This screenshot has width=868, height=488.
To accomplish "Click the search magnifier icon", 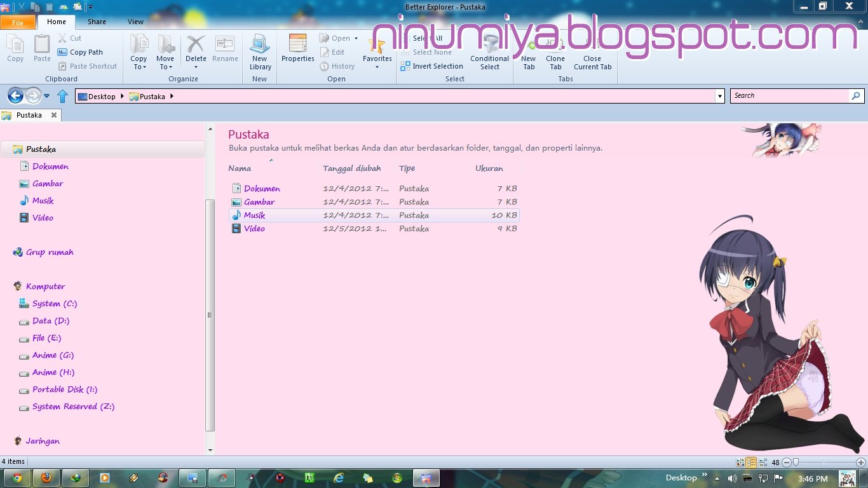I will click(x=856, y=96).
